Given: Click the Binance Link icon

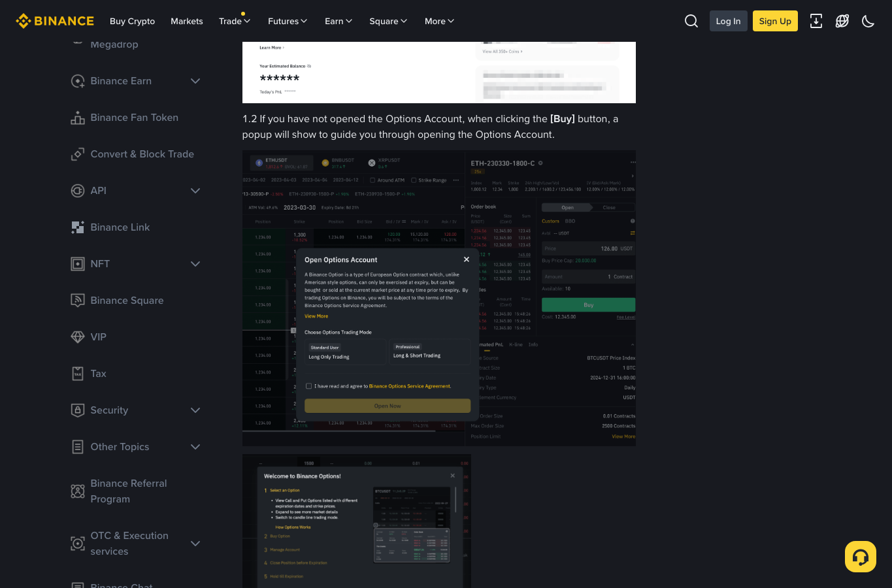Looking at the screenshot, I should [x=78, y=227].
